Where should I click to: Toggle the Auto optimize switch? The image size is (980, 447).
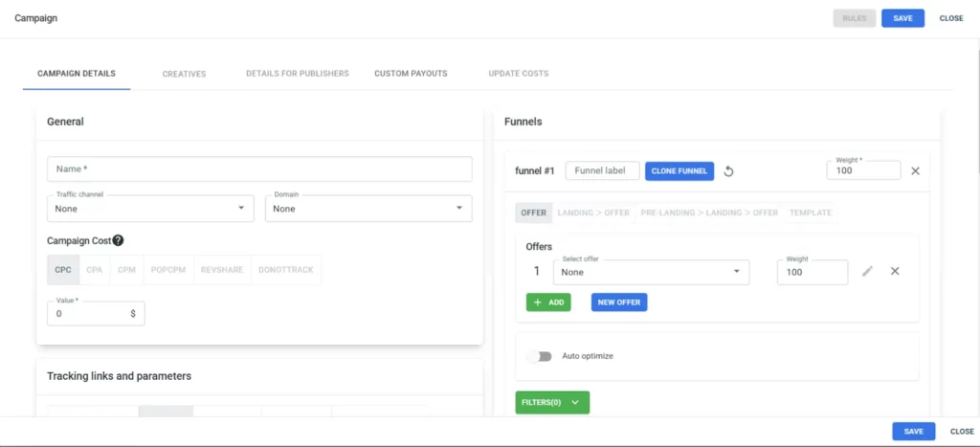pyautogui.click(x=540, y=356)
